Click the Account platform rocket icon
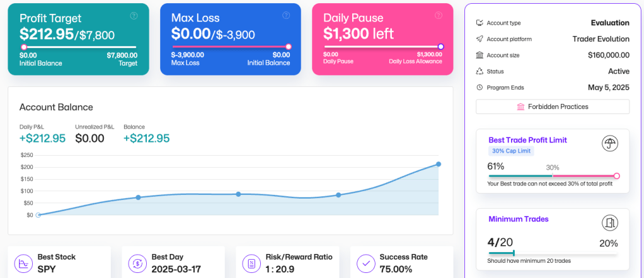This screenshot has width=644, height=278. coord(480,39)
